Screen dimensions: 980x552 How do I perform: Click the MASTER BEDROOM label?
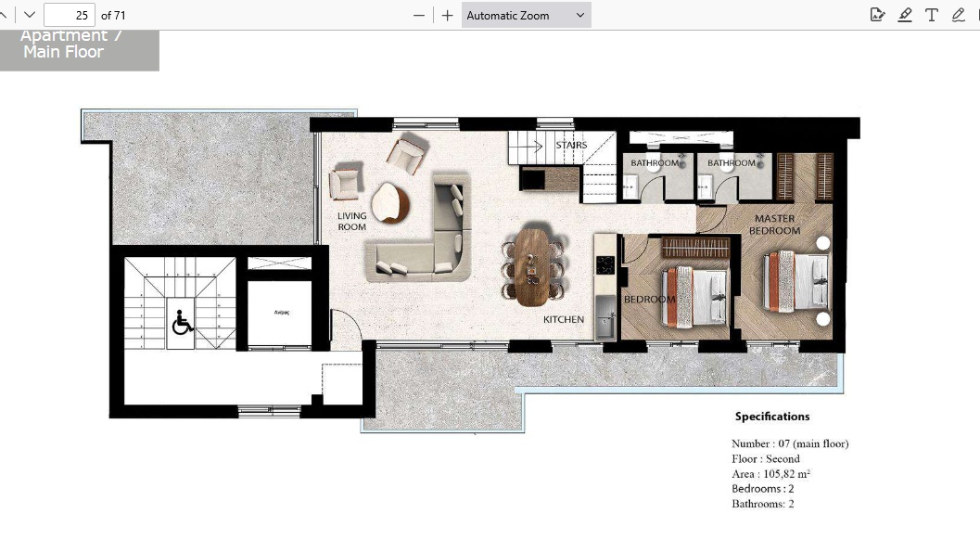(x=774, y=225)
